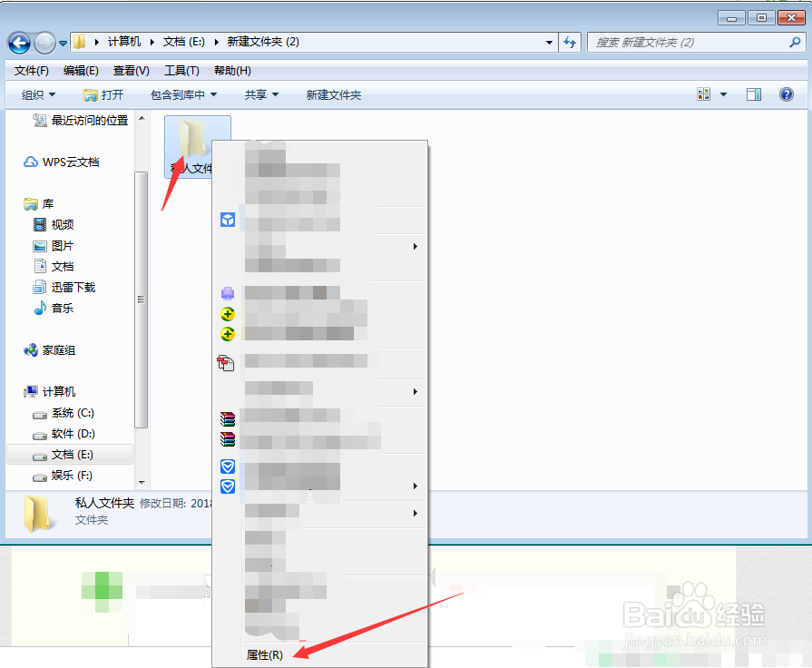Choose 属性(R) in the context menu

point(265,655)
